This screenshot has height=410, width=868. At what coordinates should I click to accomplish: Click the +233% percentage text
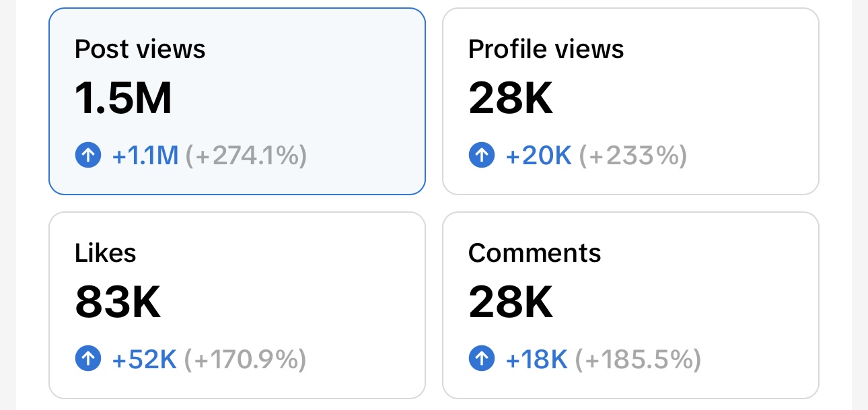[633, 156]
